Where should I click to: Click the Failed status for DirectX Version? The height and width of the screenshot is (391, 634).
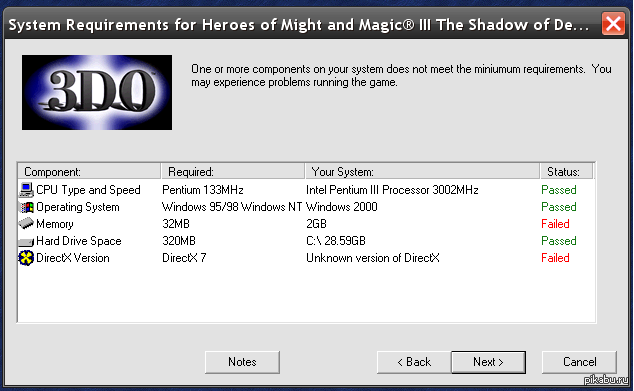(555, 258)
